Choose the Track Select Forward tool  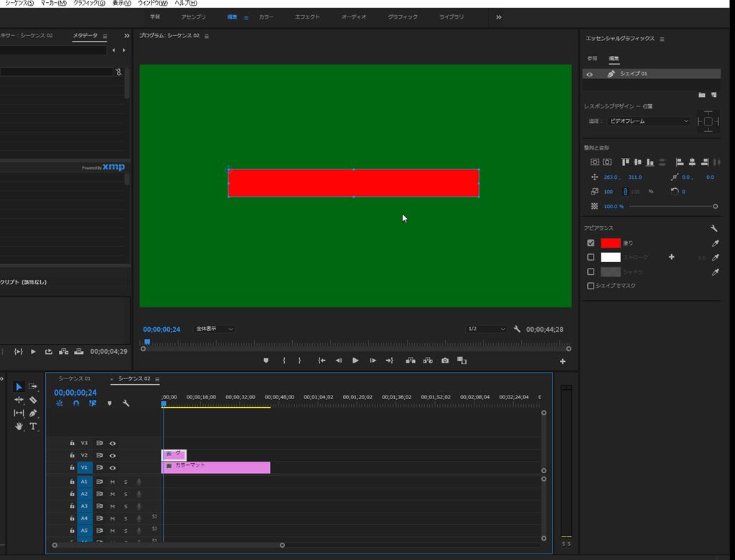coord(33,387)
